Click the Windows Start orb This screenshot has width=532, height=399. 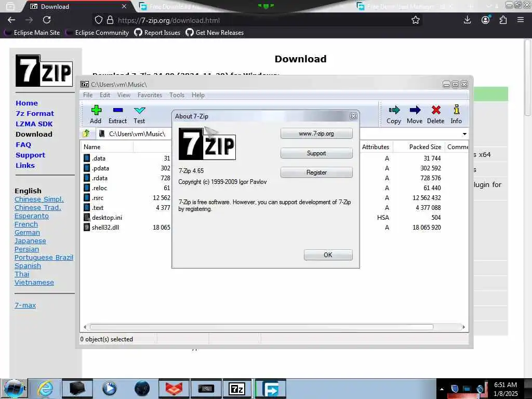[x=14, y=389]
